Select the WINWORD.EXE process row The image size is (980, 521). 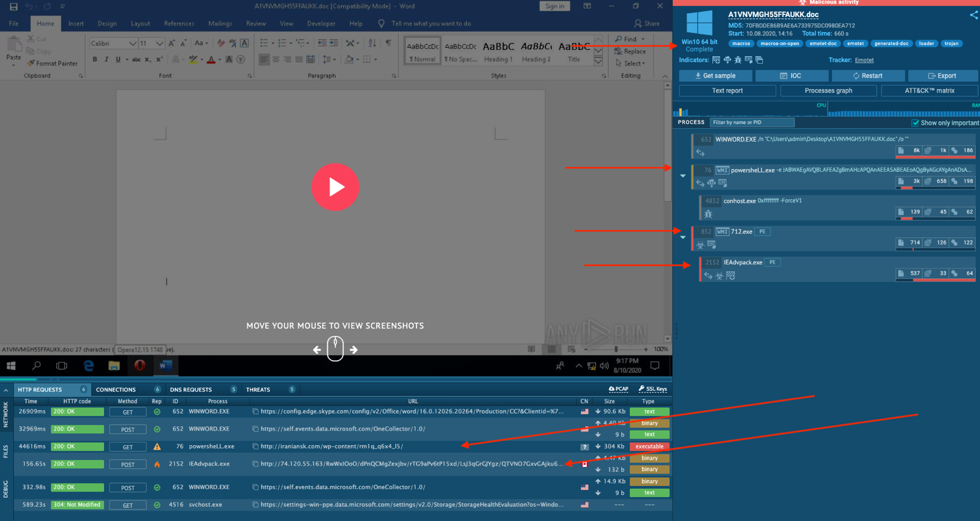[833, 145]
